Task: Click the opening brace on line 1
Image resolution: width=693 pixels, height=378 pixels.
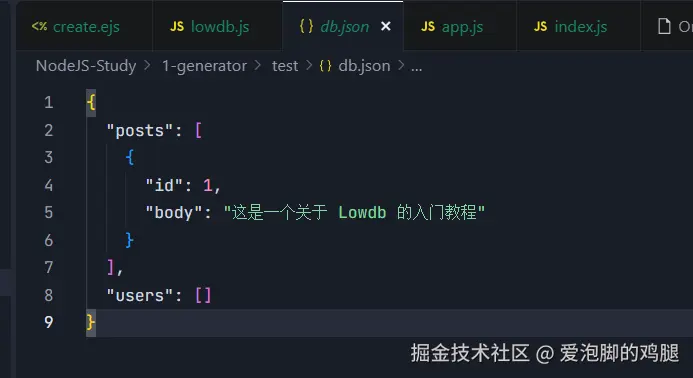Action: tap(91, 103)
